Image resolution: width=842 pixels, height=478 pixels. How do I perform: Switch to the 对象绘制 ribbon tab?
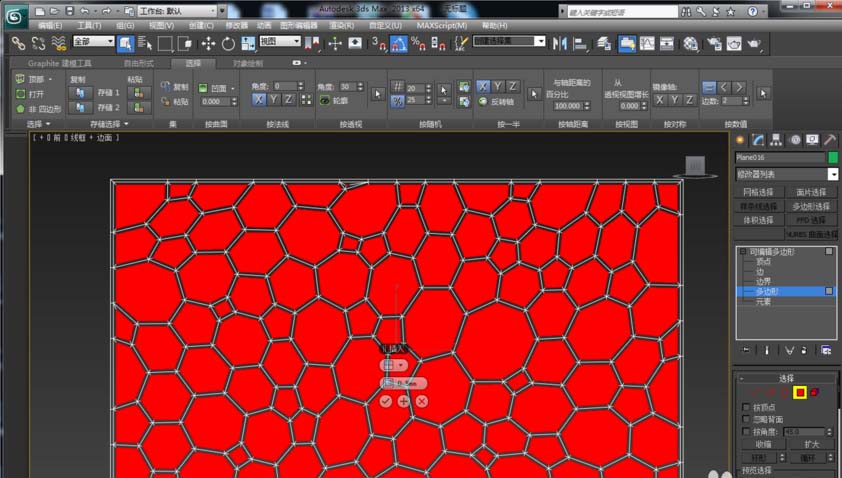coord(248,63)
